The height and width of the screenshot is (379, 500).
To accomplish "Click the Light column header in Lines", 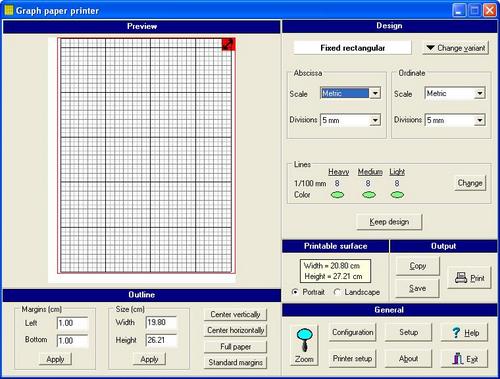I will tap(397, 172).
